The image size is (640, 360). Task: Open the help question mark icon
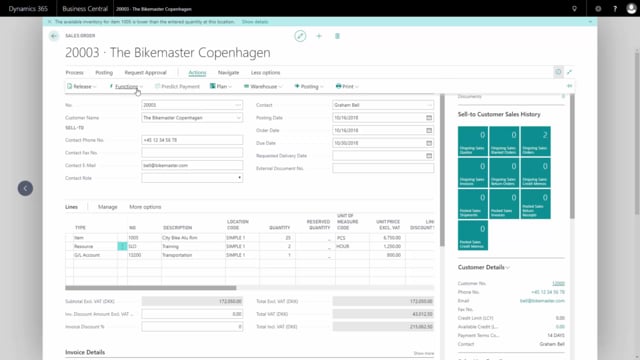pos(615,9)
